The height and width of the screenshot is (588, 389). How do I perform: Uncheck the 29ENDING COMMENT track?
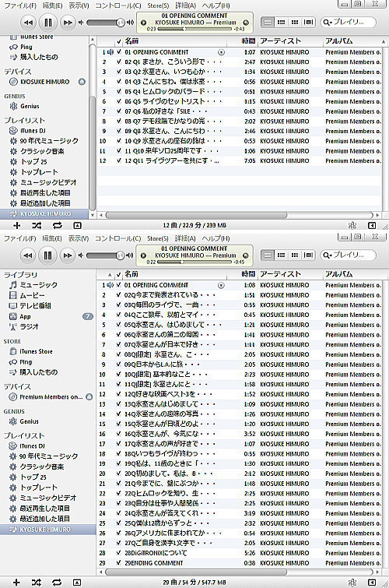(118, 563)
